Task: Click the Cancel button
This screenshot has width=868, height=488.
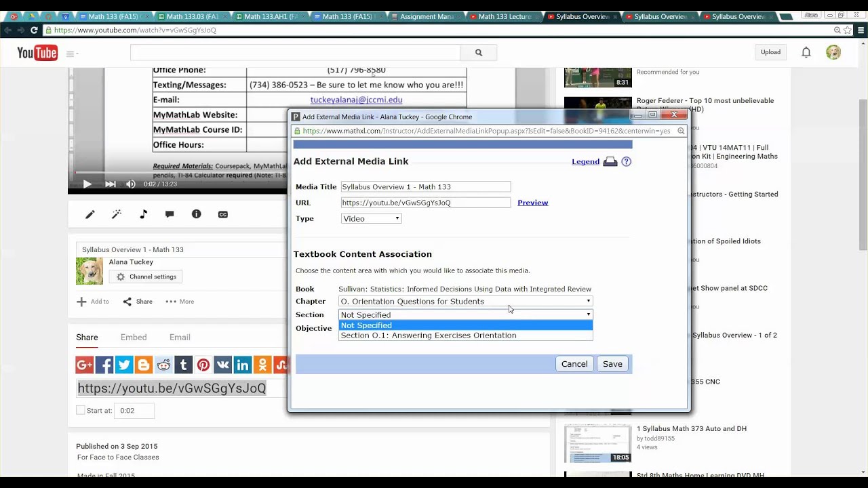Action: pyautogui.click(x=574, y=364)
